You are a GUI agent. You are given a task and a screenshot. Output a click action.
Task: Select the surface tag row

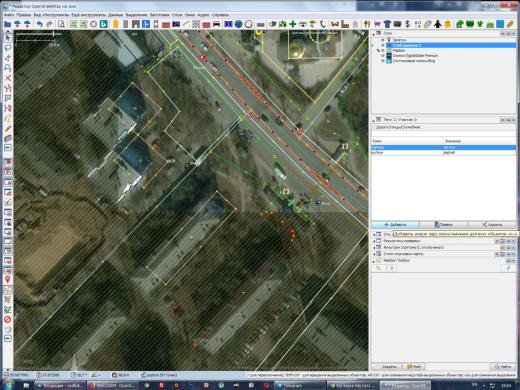[x=444, y=152]
